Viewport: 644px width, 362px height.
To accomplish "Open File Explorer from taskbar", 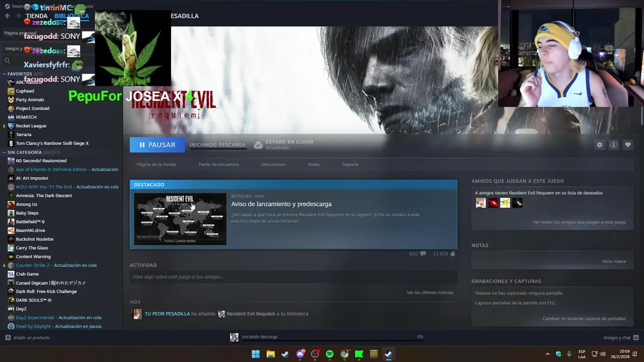I will click(x=270, y=354).
